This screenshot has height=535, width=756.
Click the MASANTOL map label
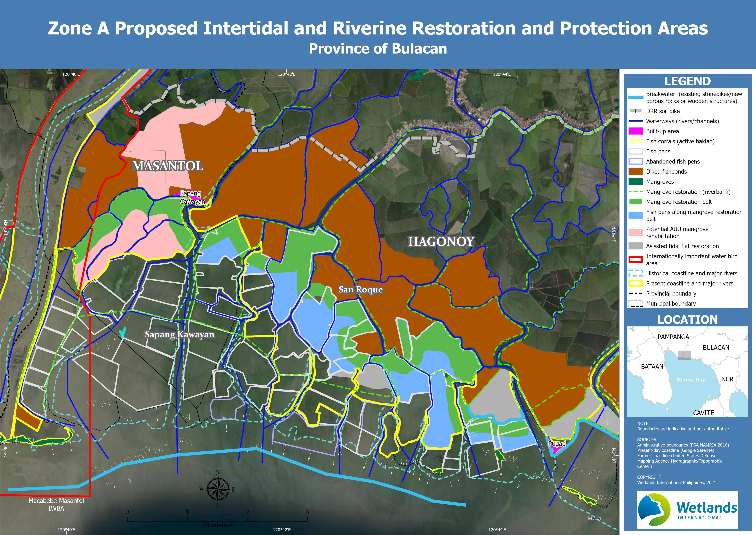tap(167, 166)
